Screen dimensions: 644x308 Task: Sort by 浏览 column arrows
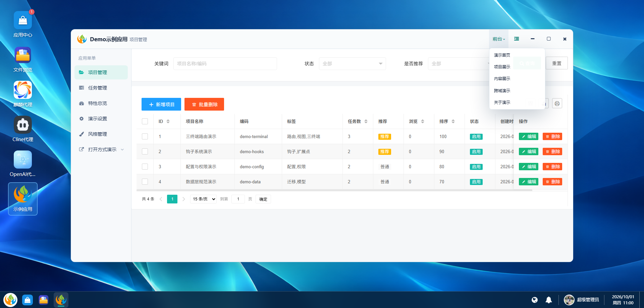pos(423,121)
